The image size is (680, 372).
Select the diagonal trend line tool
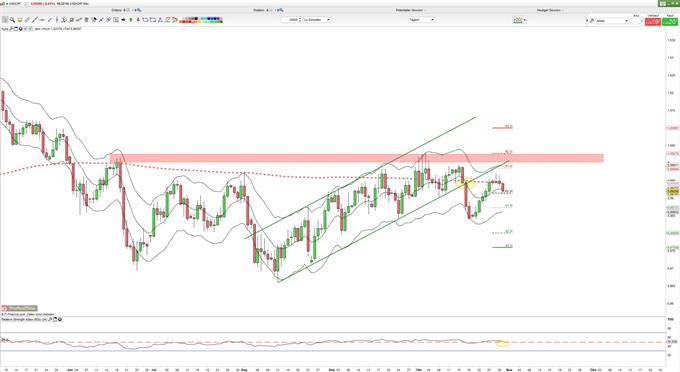click(34, 20)
